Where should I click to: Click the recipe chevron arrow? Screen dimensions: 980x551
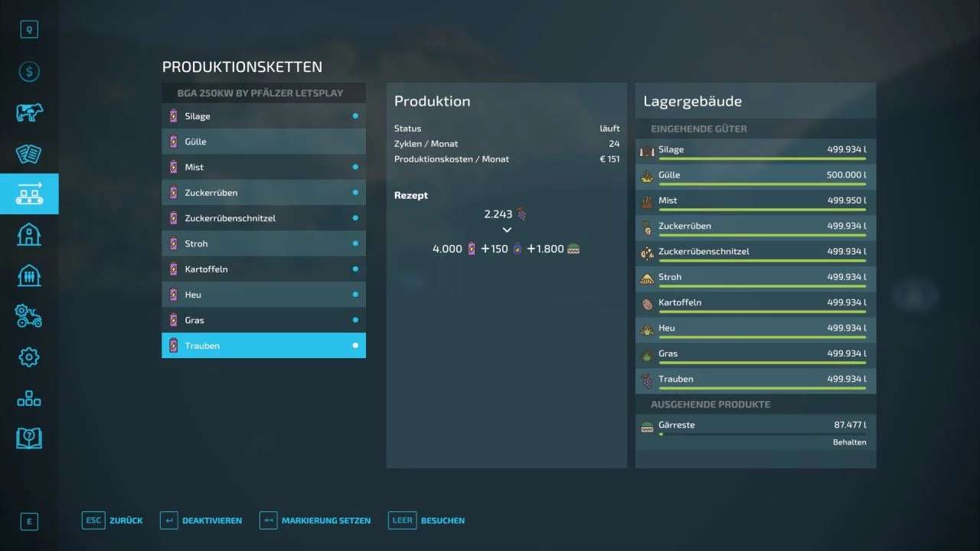[x=507, y=230]
